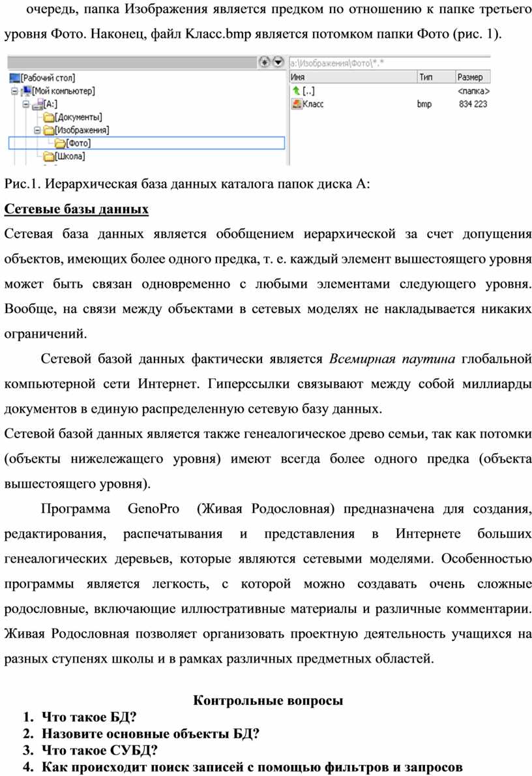The height and width of the screenshot is (776, 532).
Task: Click the Контрольные вопросы heading
Action: click(x=268, y=701)
